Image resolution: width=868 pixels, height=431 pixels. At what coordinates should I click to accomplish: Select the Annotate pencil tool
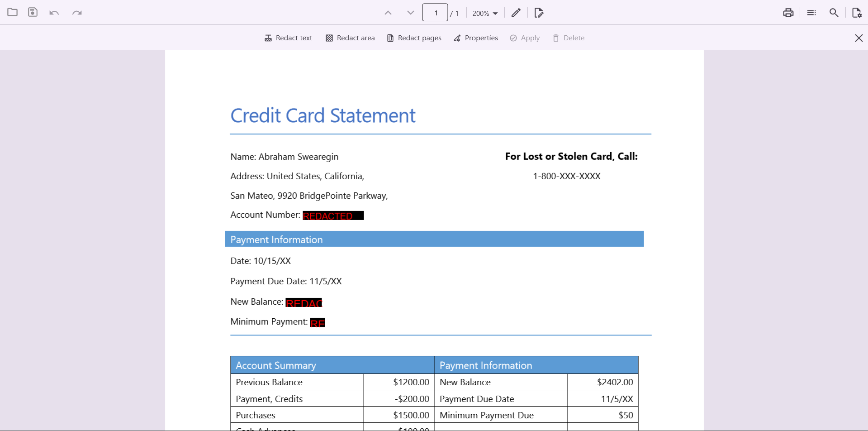point(516,13)
